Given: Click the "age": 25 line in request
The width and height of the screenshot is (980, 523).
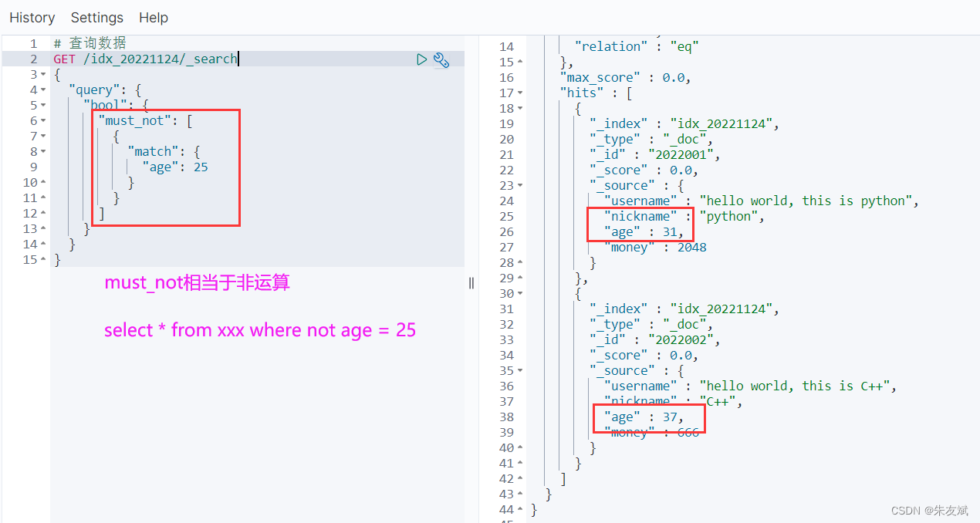Looking at the screenshot, I should click(x=175, y=167).
